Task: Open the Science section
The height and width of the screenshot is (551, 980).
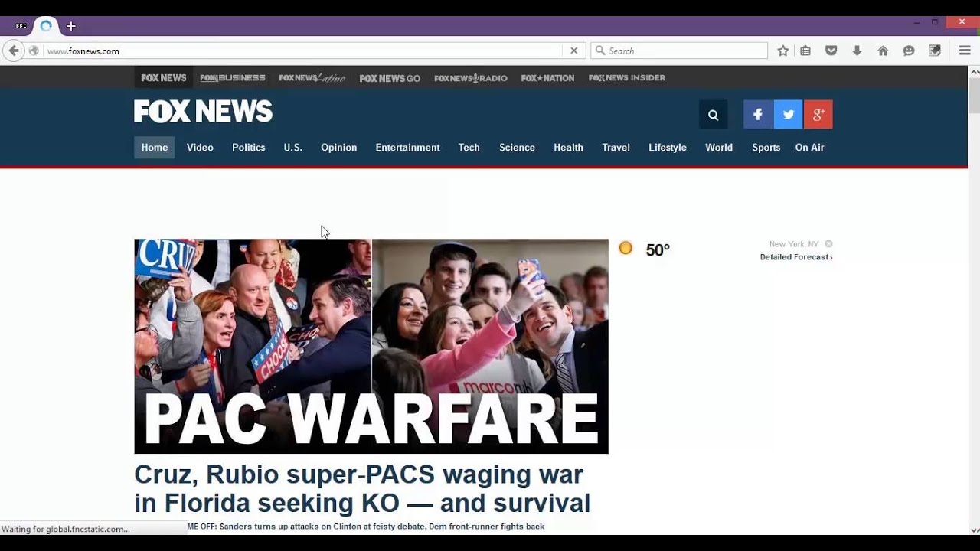Action: point(517,148)
